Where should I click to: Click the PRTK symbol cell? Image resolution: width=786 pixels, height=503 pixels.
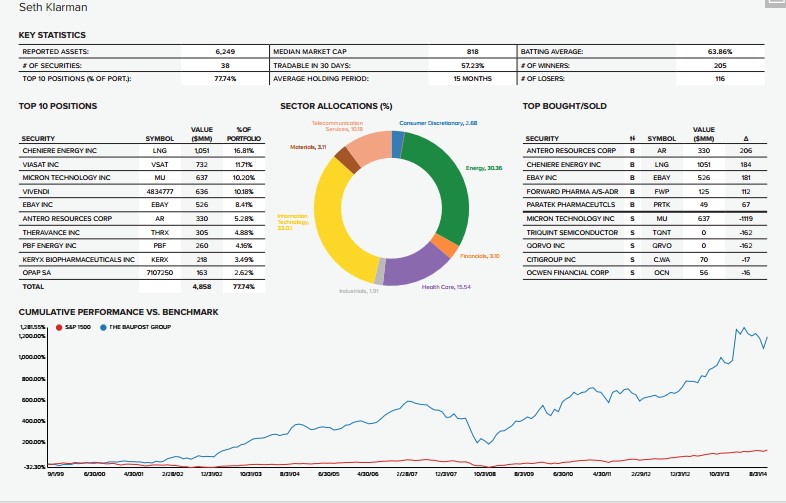(x=662, y=205)
